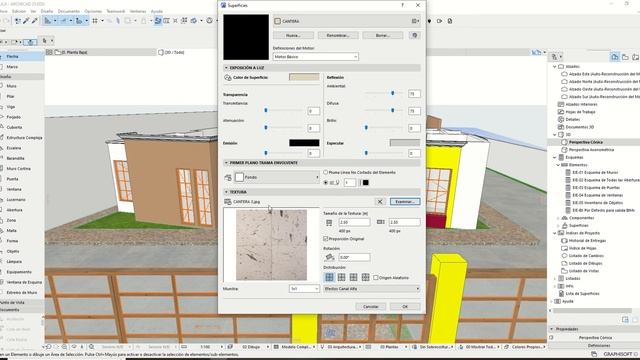Open the Diseño menu
640x360 pixels.
tap(47, 11)
